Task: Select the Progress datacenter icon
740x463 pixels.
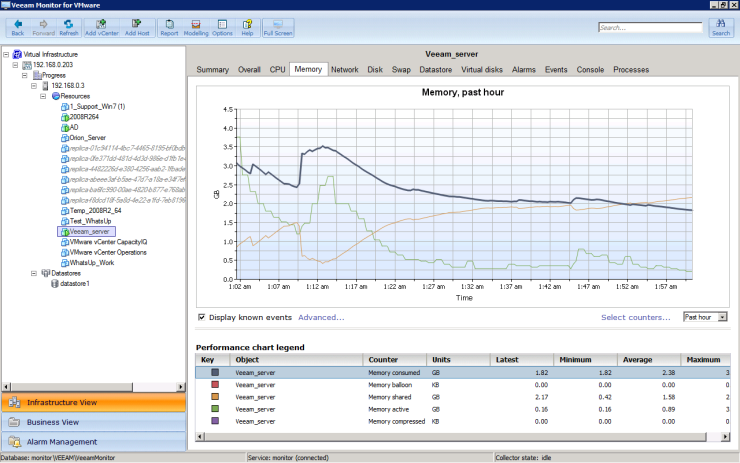Action: pyautogui.click(x=37, y=75)
